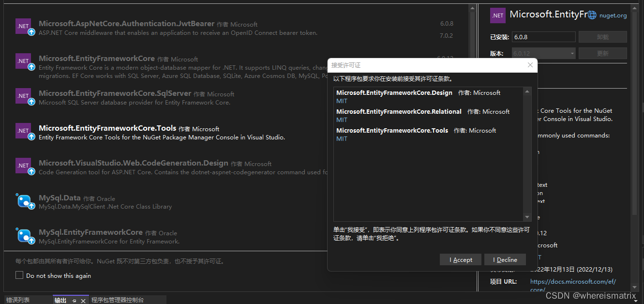Click the Microsoft.VisualStudio.Web.CodeGeneration.Design package icon
Image resolution: width=644 pixels, height=304 pixels.
(x=24, y=166)
